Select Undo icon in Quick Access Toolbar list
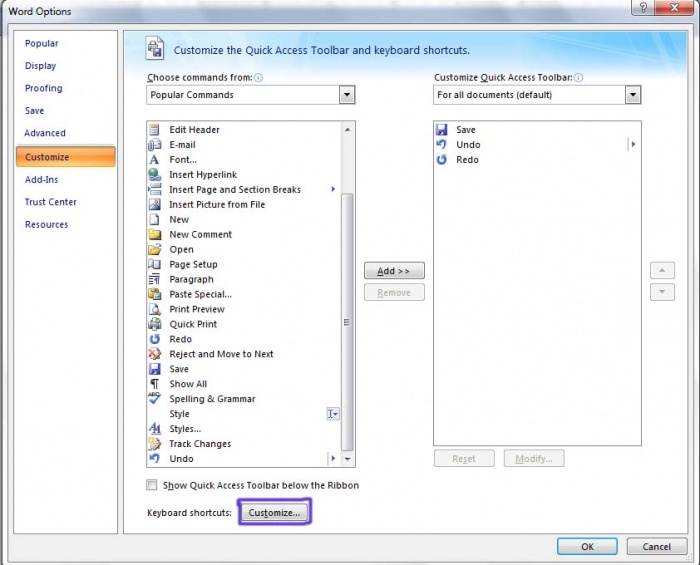 [x=442, y=145]
